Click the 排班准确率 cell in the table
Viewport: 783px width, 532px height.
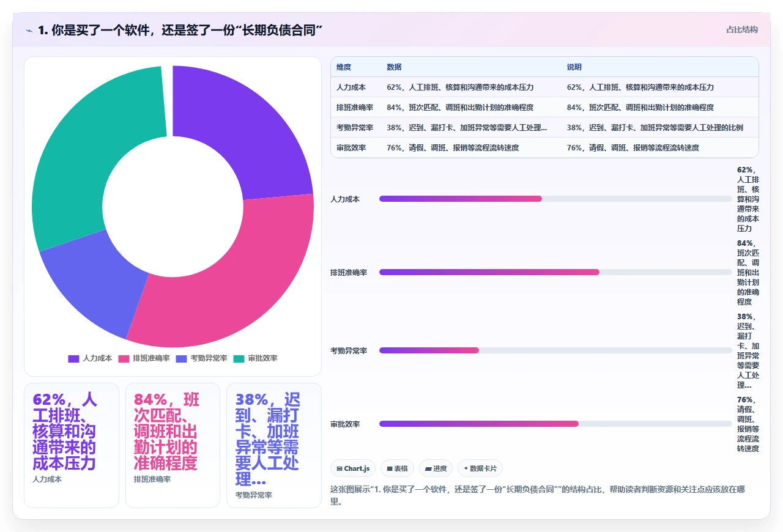(355, 108)
